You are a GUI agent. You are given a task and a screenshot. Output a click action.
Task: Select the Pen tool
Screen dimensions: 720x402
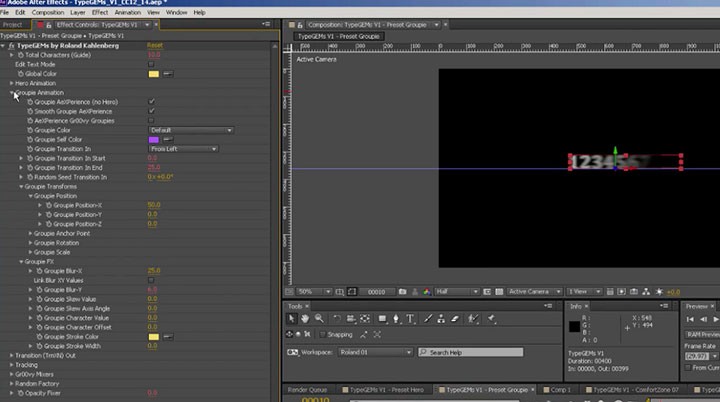[396, 318]
